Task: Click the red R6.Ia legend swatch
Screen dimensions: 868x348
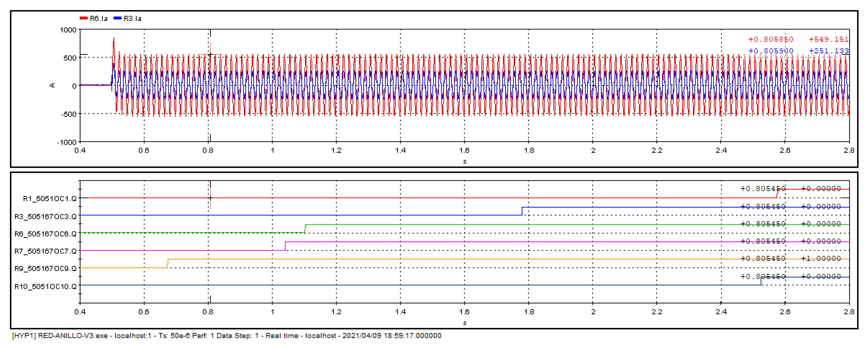Action: tap(83, 18)
